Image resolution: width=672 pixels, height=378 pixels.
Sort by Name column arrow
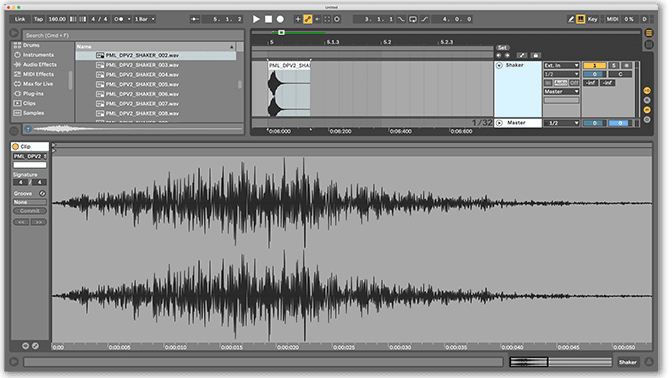pos(231,46)
